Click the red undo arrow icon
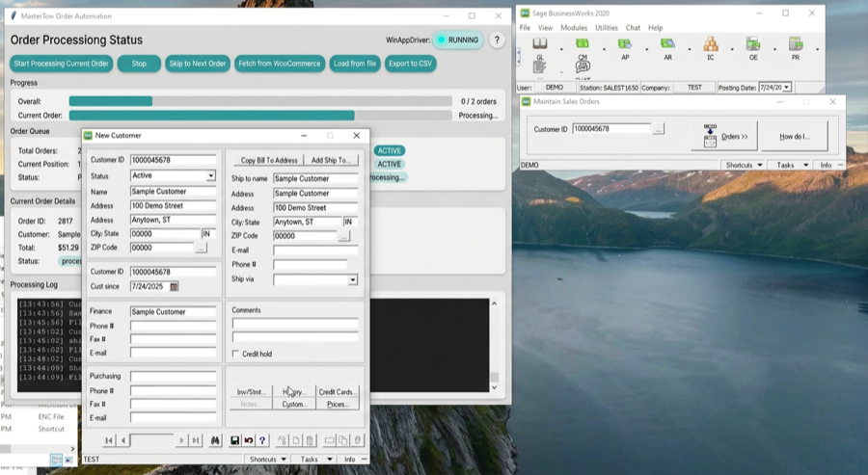 point(249,440)
